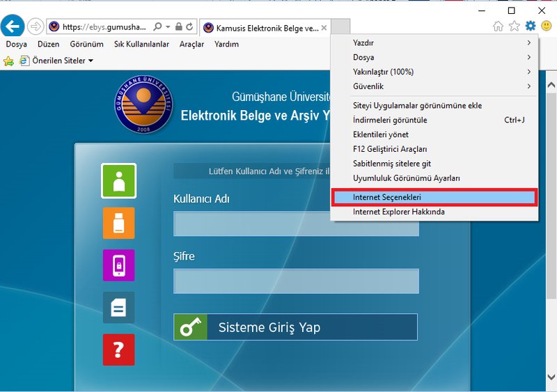Viewport: 557px width, 392px height.
Task: Select the purple mobile signature login icon
Action: 118,265
